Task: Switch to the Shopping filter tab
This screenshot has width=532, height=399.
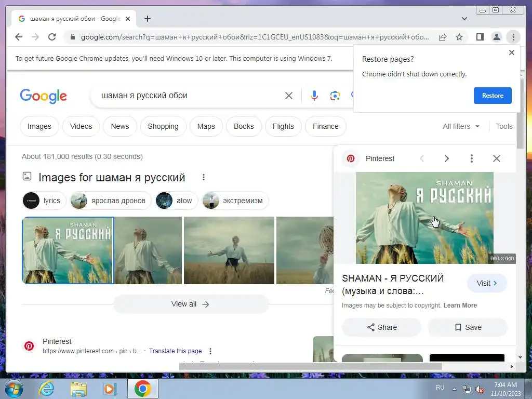Action: click(x=163, y=126)
